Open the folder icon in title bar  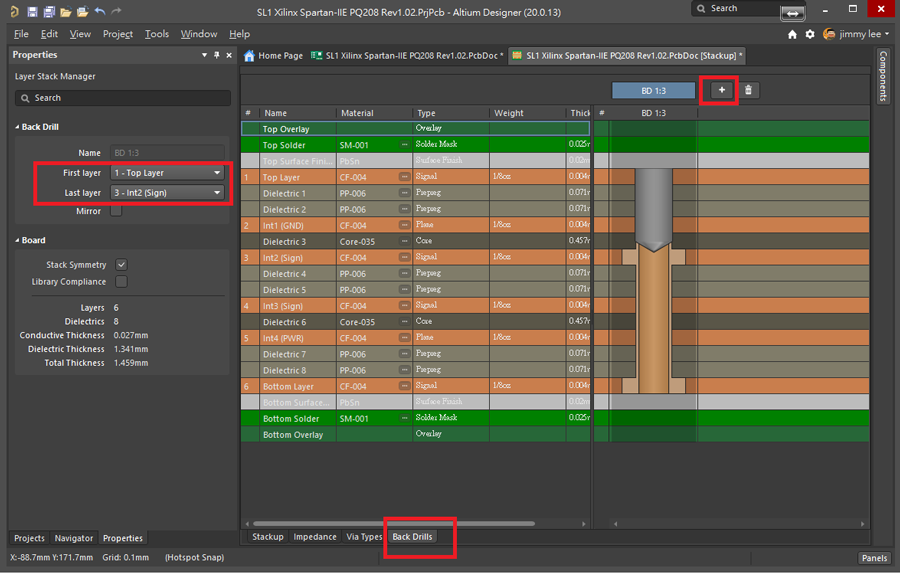click(x=65, y=12)
